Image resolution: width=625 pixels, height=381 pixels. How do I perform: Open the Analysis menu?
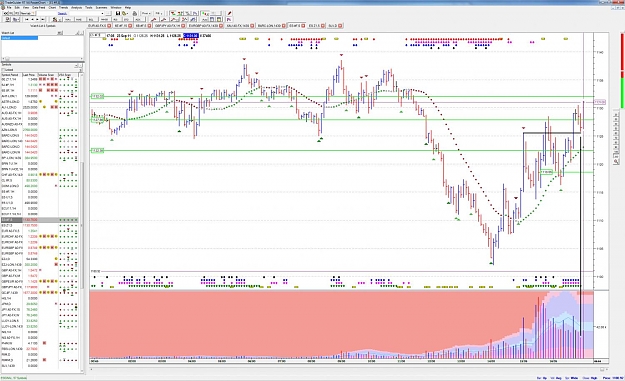[x=77, y=7]
